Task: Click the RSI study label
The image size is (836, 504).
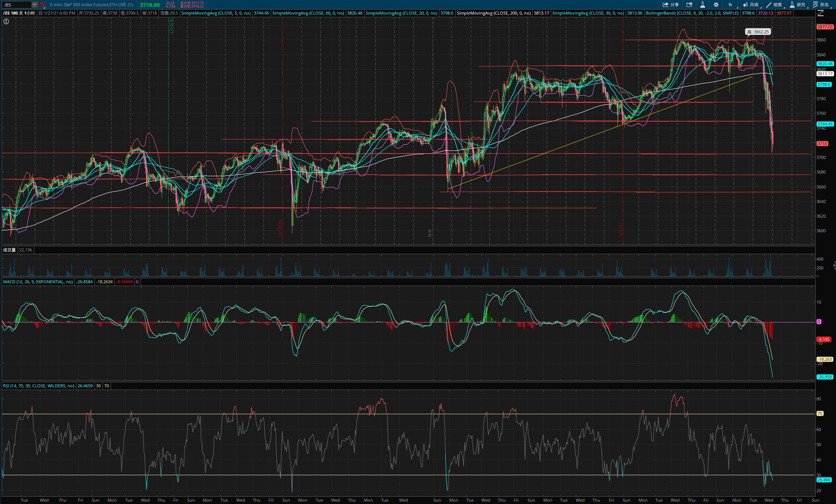Action: click(38, 386)
